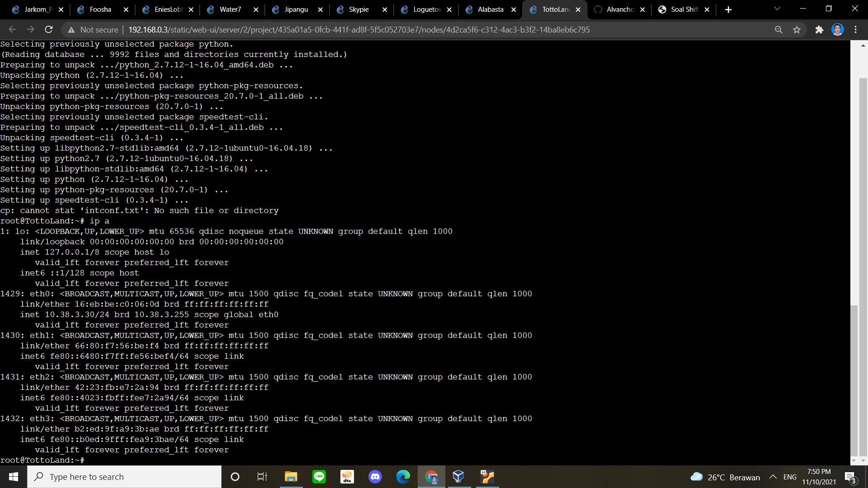Viewport: 868px width, 488px height.
Task: Click the taskbar search box
Action: [124, 477]
